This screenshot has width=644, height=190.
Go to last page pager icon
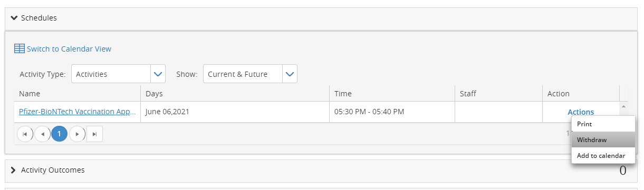click(94, 134)
